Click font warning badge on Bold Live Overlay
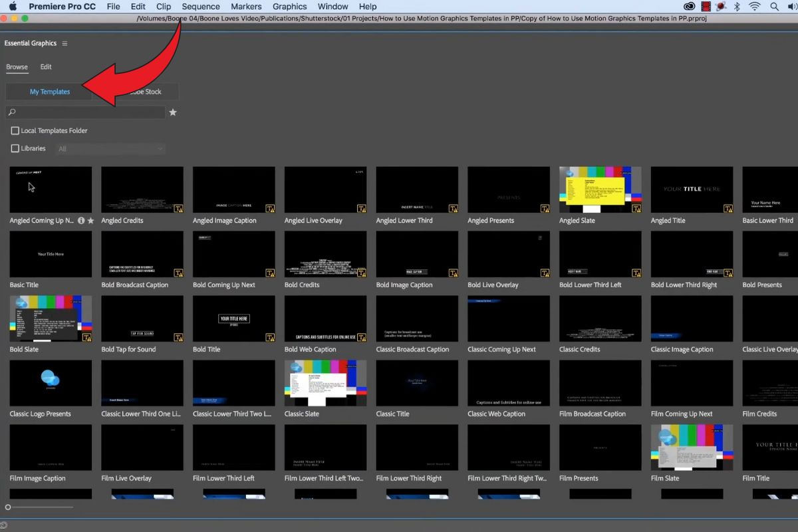798x532 pixels. tap(545, 273)
